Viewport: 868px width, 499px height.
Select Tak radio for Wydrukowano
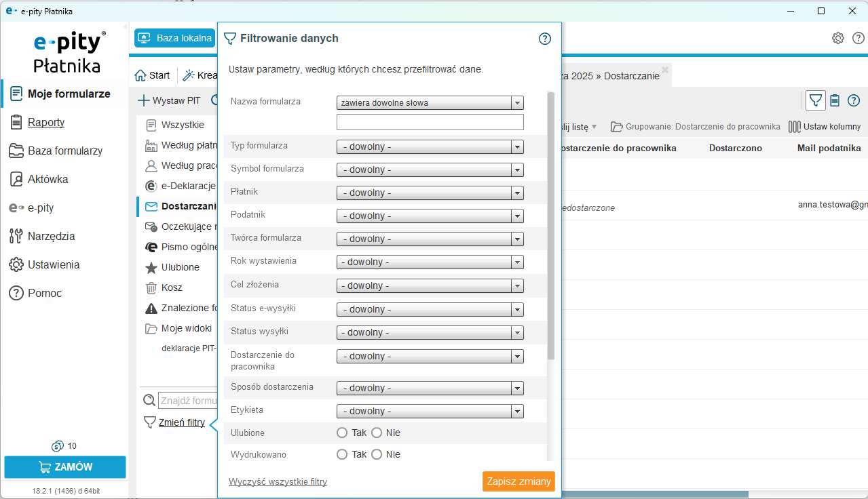[x=343, y=454]
